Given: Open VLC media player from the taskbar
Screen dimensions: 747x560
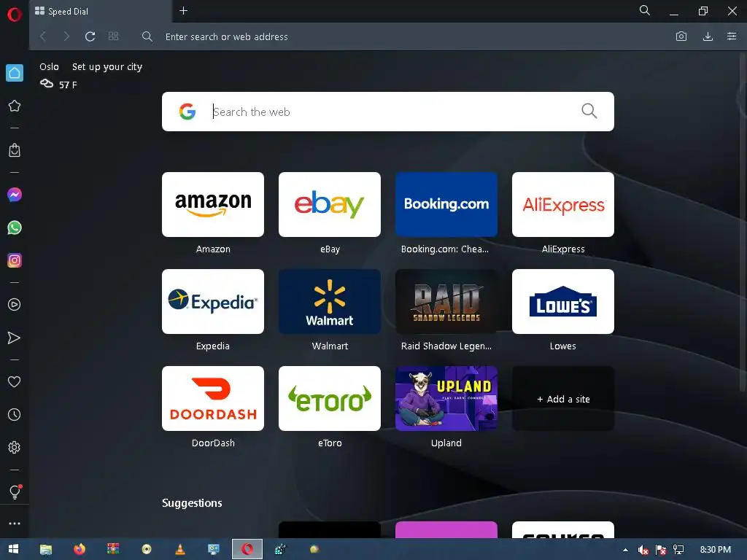Looking at the screenshot, I should [x=180, y=550].
